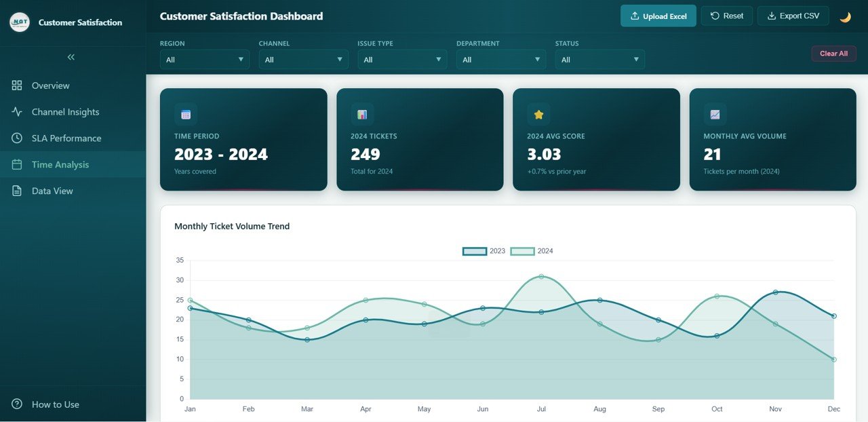The width and height of the screenshot is (868, 422).
Task: Export data using the Export CSV button
Action: click(793, 16)
